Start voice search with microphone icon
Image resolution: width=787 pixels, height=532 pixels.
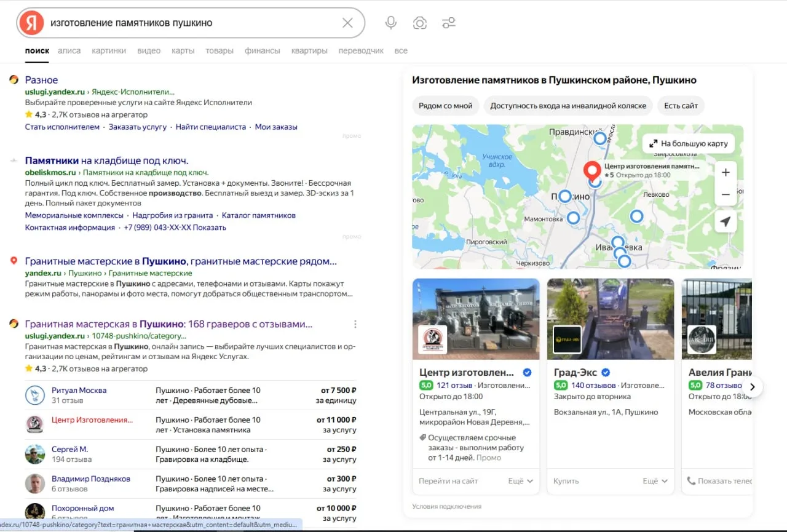(x=391, y=23)
